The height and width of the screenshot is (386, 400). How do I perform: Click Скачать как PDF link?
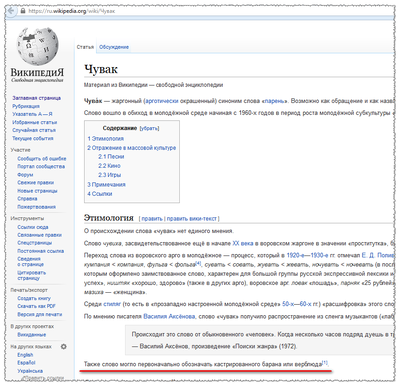click(37, 306)
